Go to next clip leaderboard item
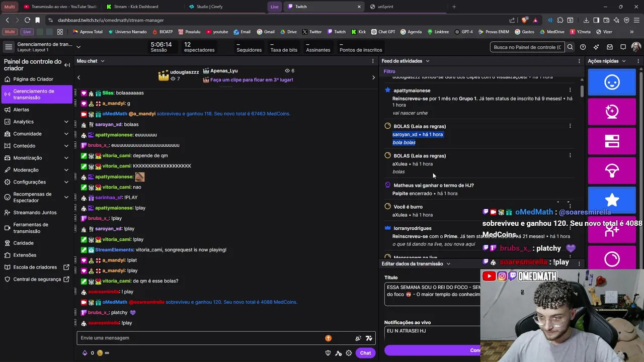644x362 pixels. 373,77
